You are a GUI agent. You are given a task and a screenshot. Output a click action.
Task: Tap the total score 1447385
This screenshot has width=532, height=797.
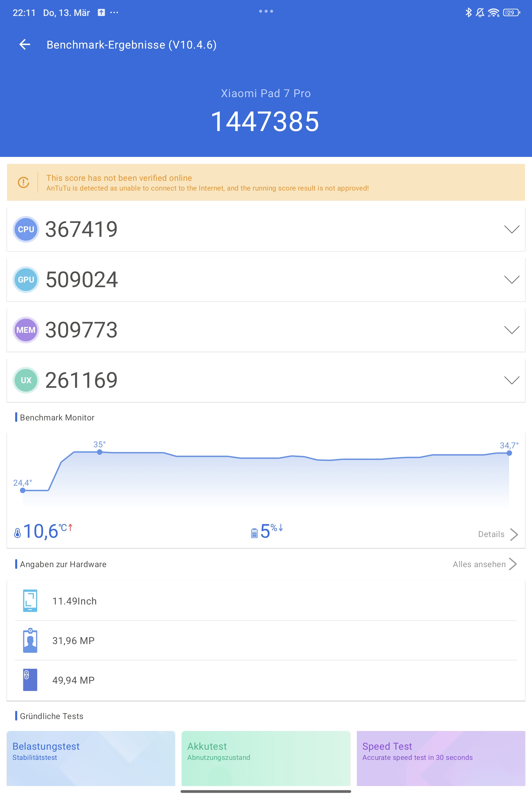(265, 122)
